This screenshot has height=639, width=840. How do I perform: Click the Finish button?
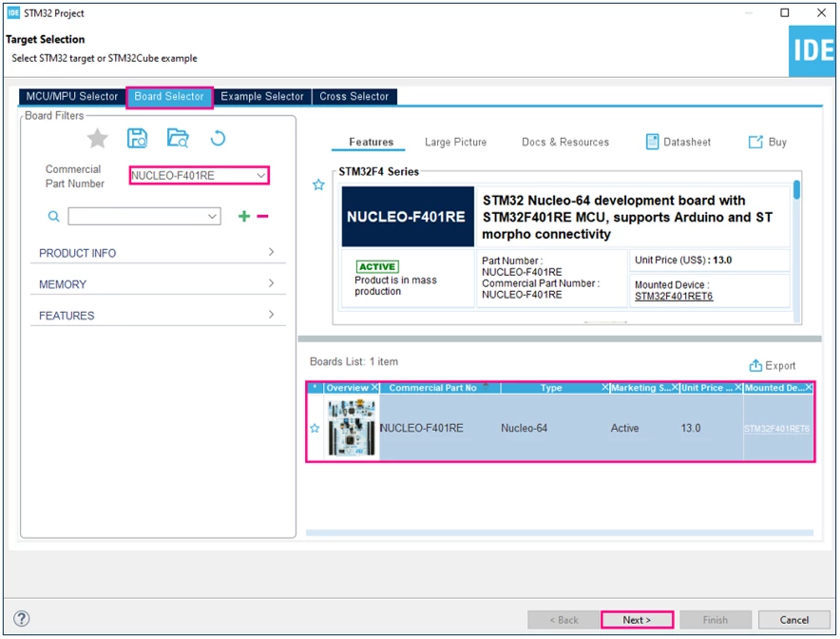tap(716, 620)
